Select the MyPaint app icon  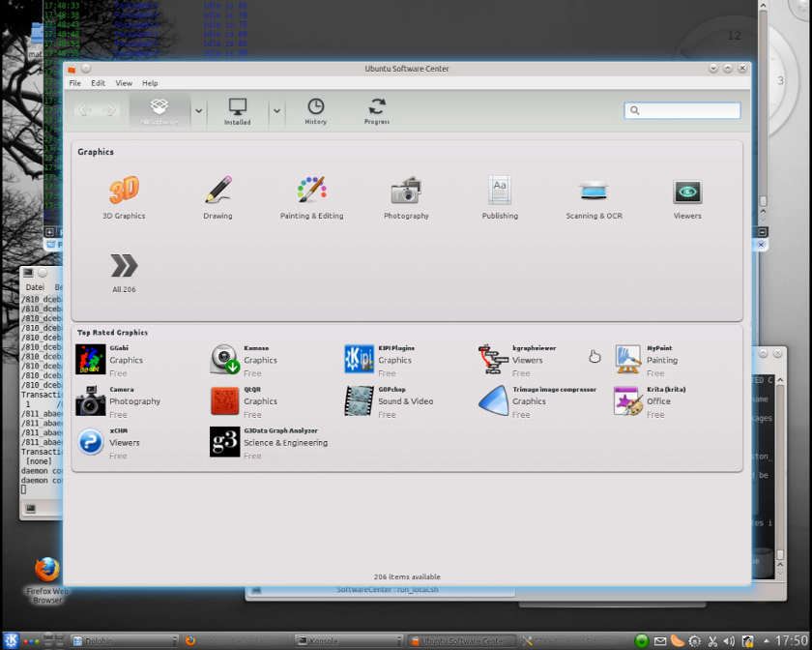(627, 359)
